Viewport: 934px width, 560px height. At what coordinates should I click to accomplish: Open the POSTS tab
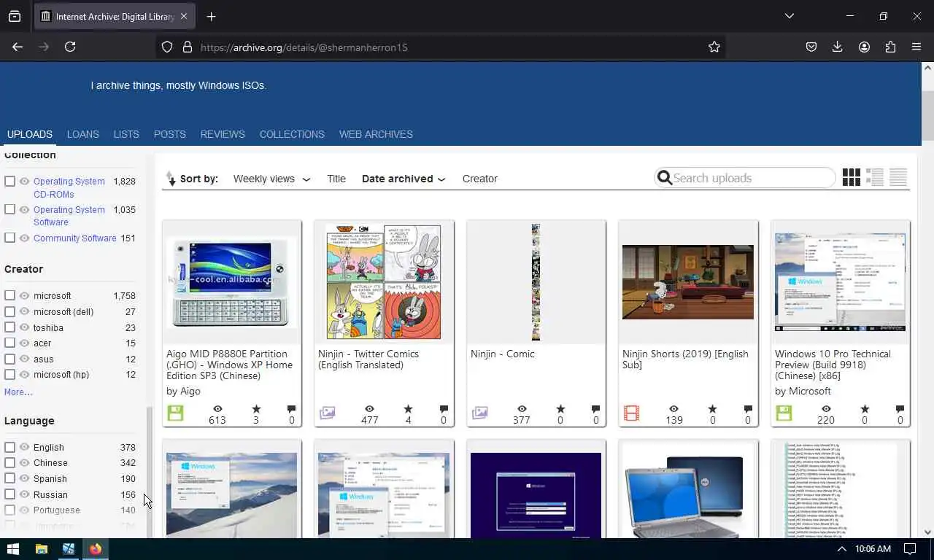170,134
